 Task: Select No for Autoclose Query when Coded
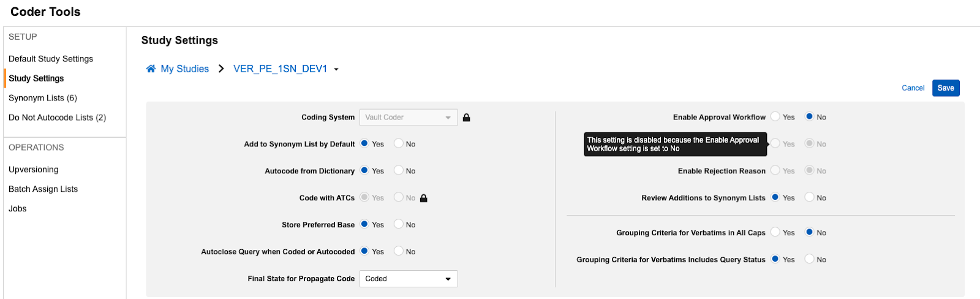point(399,251)
